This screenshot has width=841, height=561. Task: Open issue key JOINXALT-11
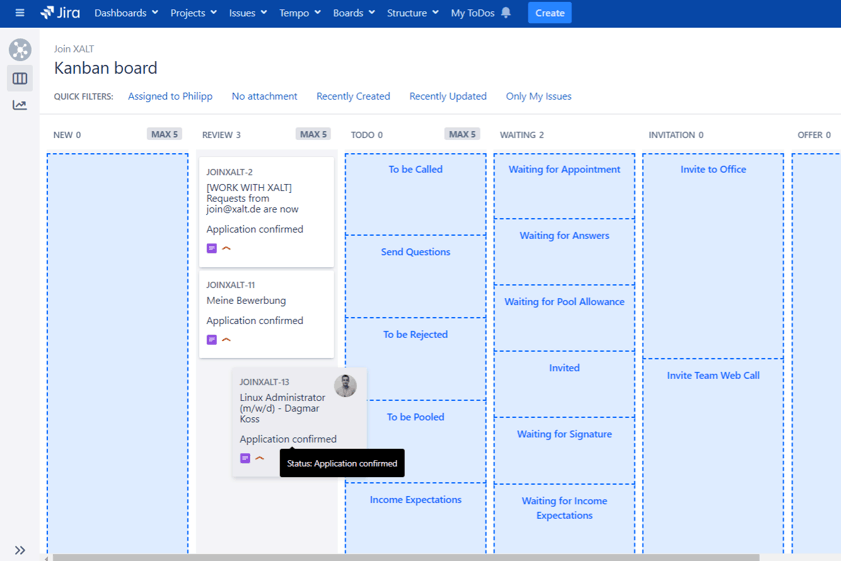(x=231, y=285)
